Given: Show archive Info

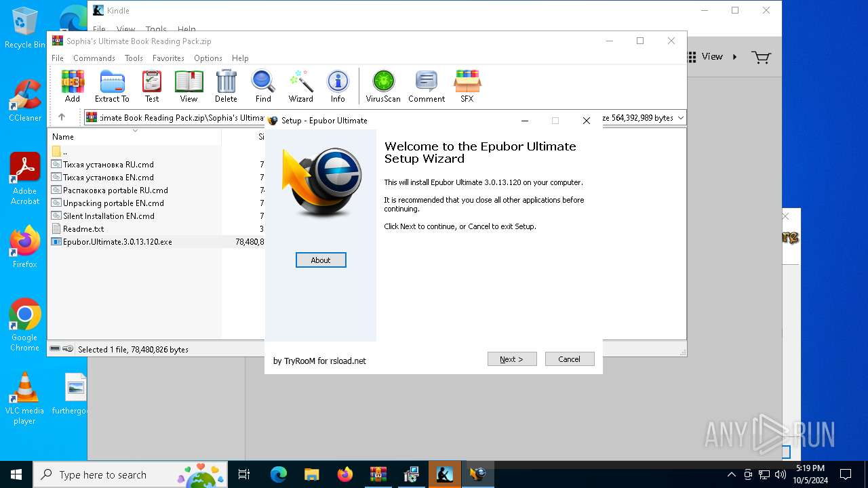Looking at the screenshot, I should [338, 86].
